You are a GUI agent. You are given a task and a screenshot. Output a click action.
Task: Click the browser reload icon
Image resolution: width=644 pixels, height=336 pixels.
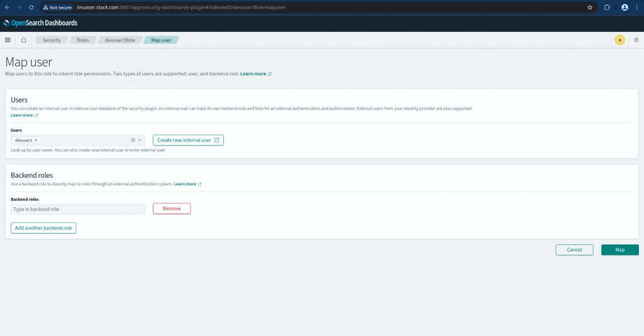tap(31, 8)
